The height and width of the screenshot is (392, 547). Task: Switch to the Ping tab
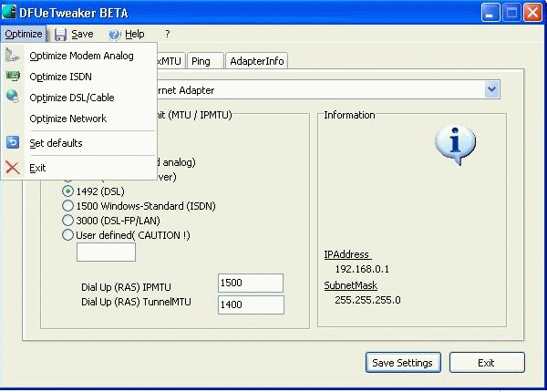(x=204, y=61)
